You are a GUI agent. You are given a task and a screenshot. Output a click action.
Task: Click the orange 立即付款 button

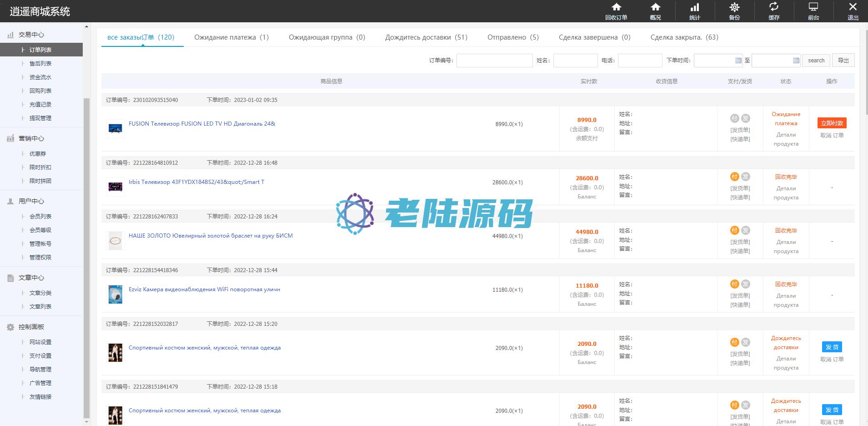pos(832,123)
